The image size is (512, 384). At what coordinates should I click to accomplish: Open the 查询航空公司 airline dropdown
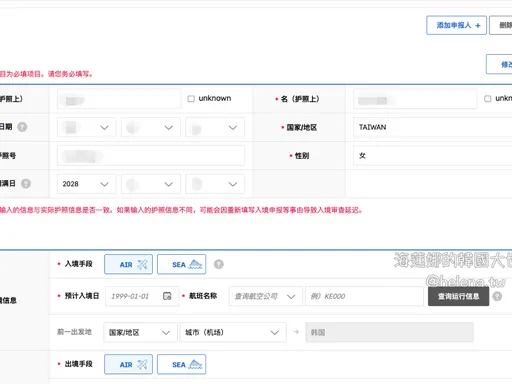pos(266,296)
